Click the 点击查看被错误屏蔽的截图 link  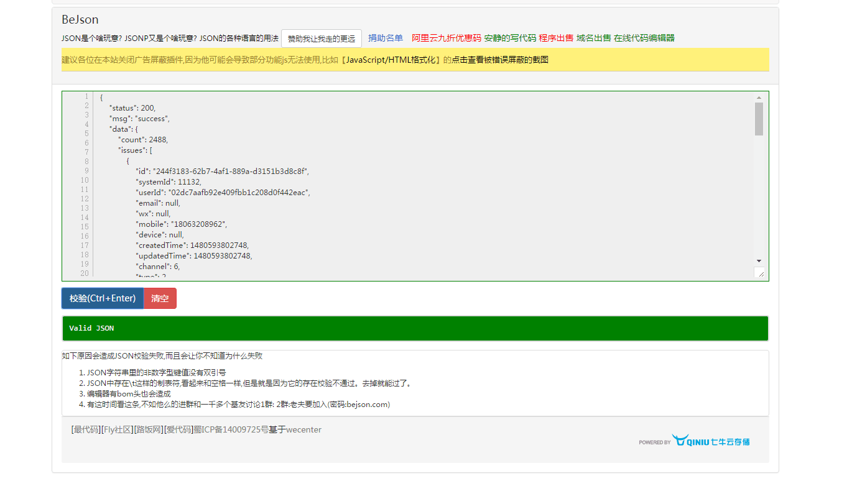500,60
